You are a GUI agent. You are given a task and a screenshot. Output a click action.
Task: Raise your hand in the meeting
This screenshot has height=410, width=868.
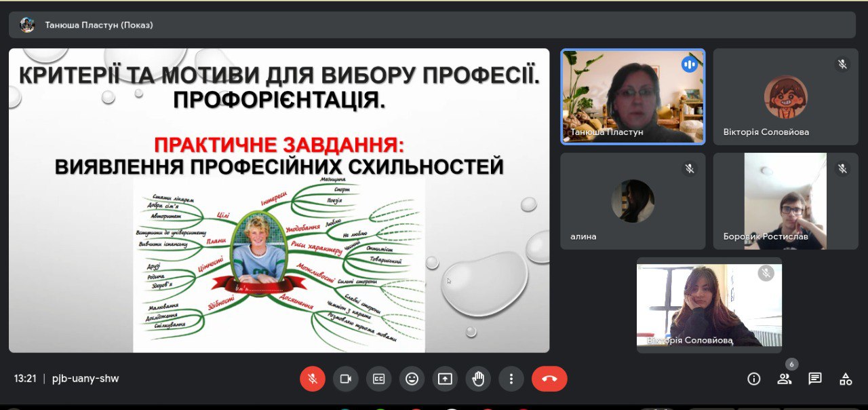pos(478,379)
